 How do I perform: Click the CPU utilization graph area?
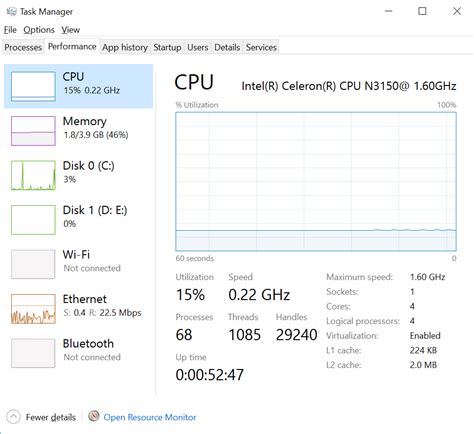click(316, 181)
